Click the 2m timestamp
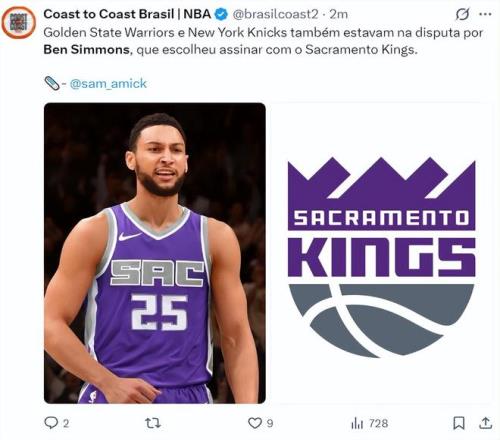Image resolution: width=500 pixels, height=440 pixels. point(339,14)
